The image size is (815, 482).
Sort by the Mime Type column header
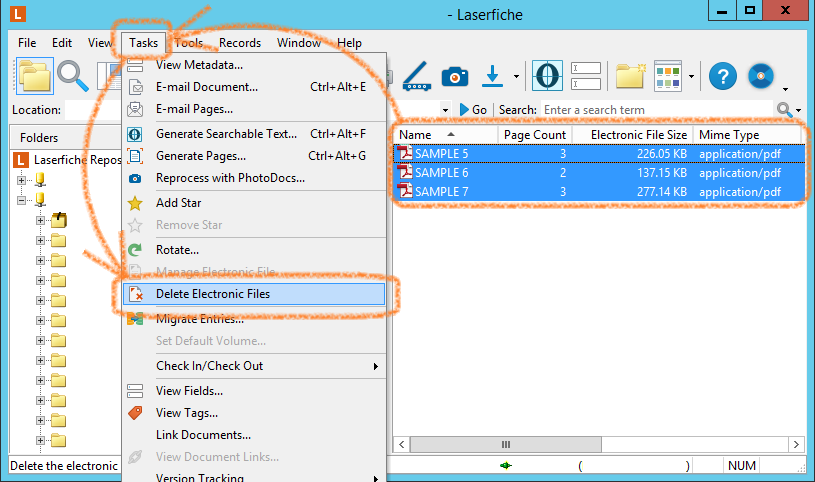coord(747,135)
